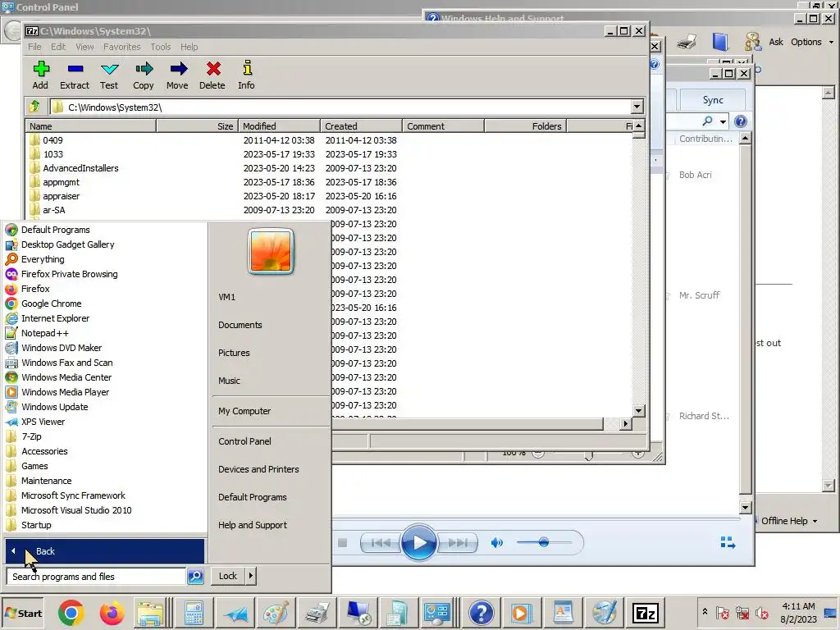Click the 7-Zip icon on the taskbar

[646, 613]
